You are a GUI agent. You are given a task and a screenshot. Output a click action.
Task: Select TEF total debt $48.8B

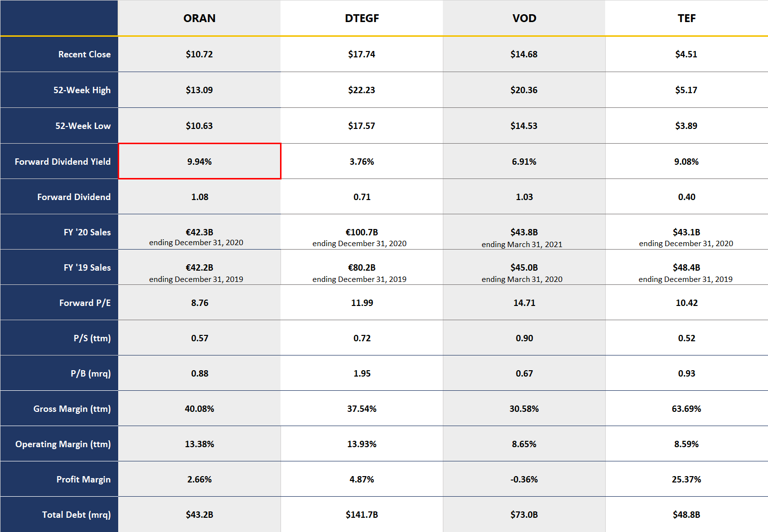click(687, 515)
